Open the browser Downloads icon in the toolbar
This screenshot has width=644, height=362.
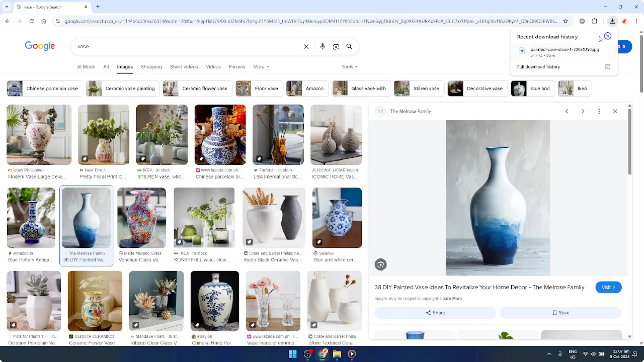click(x=612, y=21)
